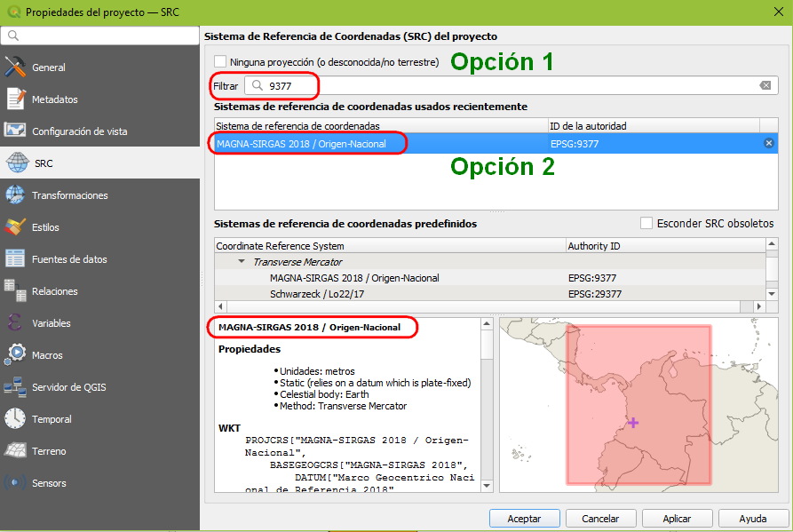Collapse the Transverse Mercator tree group

pyautogui.click(x=242, y=261)
